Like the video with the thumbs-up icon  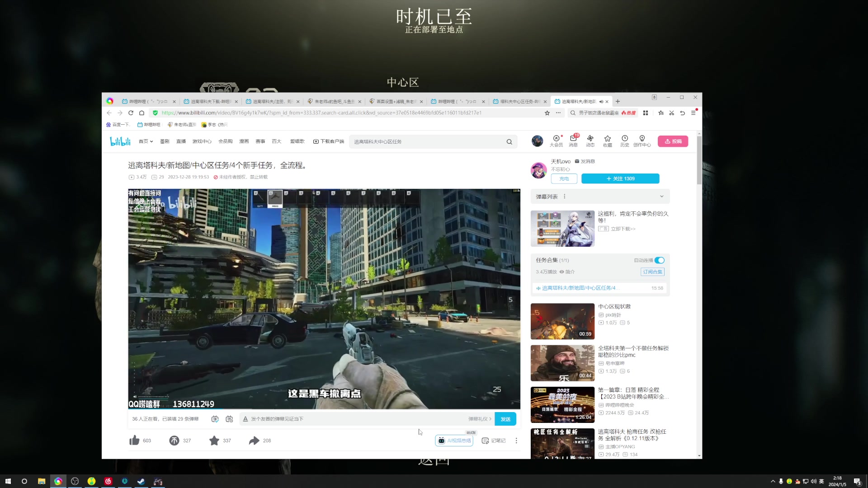[134, 441]
